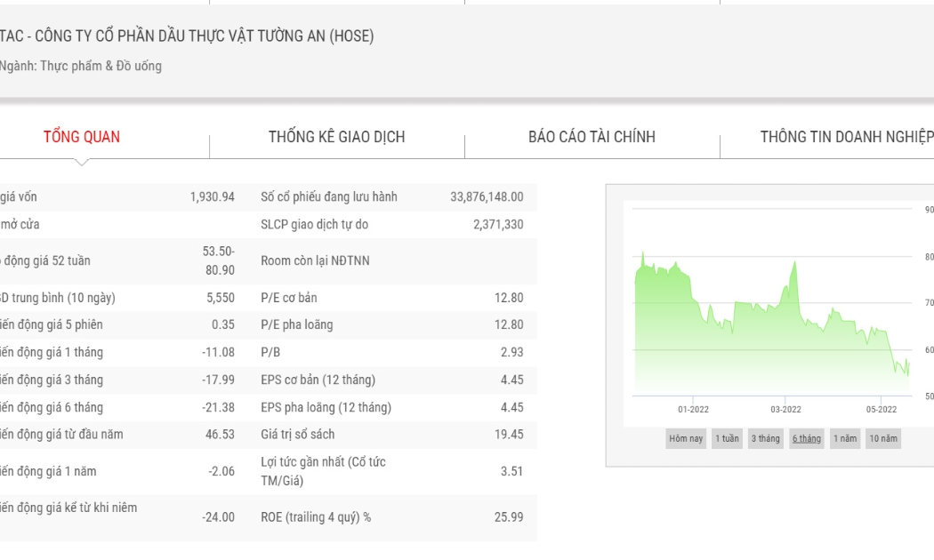Click the chart axis label 05-2022
Screen dimensions: 934x560
[881, 410]
